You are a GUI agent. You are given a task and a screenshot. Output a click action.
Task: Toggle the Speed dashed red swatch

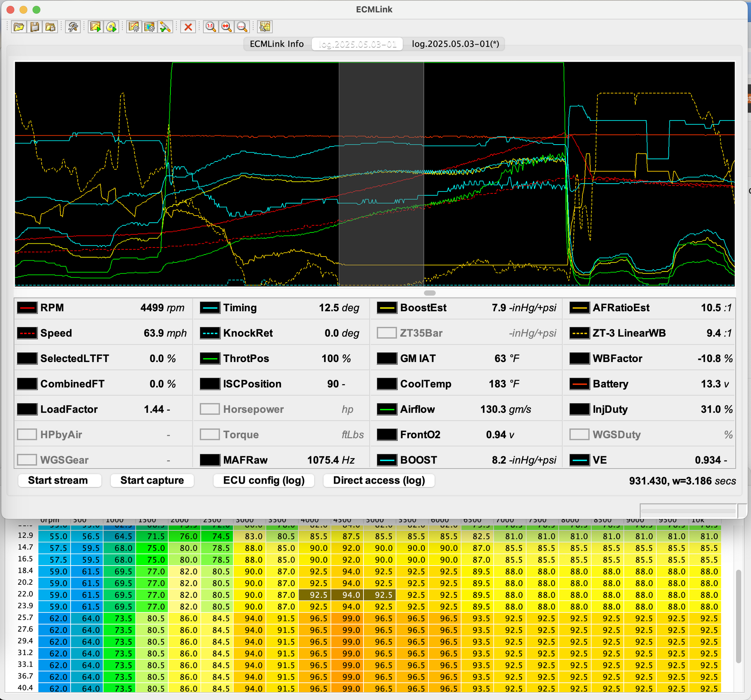tap(27, 333)
